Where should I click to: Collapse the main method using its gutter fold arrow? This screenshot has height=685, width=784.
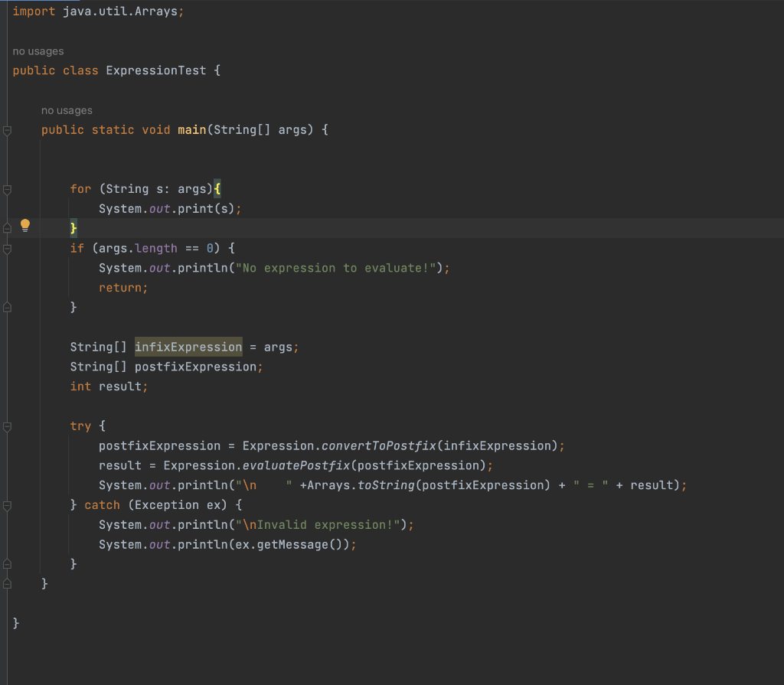[6, 129]
